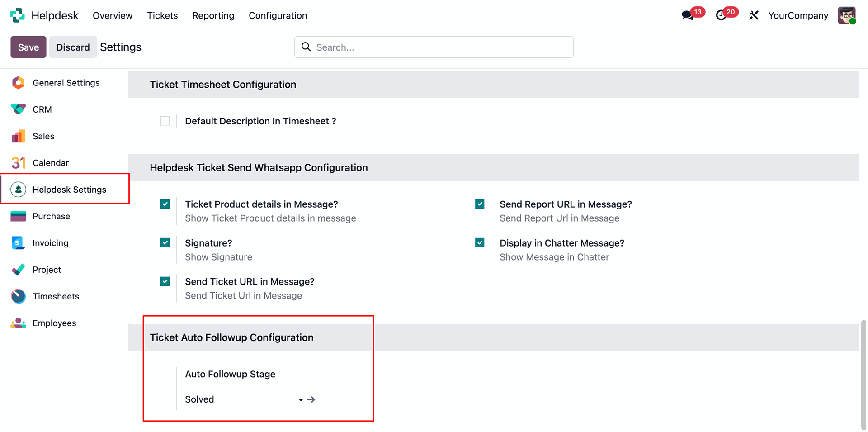Go to the Overview menu

(x=113, y=15)
